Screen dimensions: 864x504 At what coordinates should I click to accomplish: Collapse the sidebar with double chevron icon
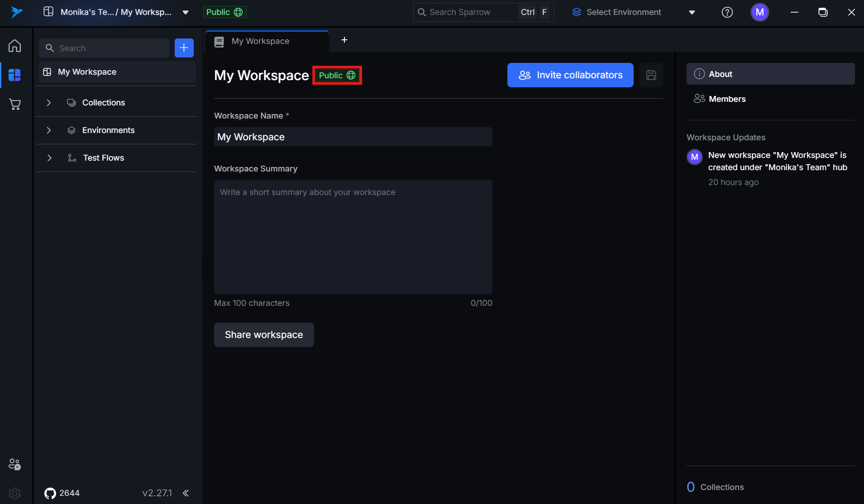click(x=186, y=493)
